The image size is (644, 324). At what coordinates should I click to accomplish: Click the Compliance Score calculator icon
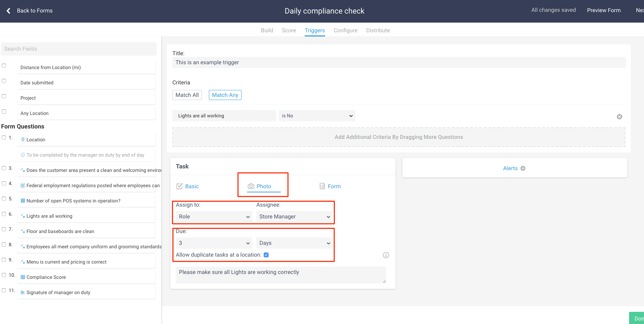[23, 277]
